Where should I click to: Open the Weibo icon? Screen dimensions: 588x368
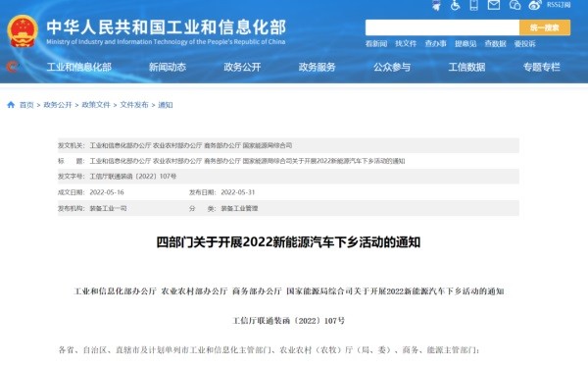tap(535, 5)
